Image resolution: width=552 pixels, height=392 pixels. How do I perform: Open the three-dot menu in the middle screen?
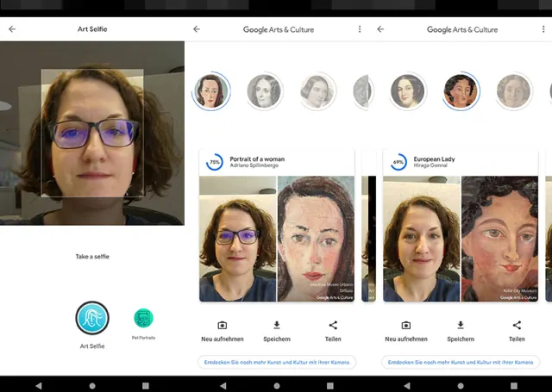[x=360, y=29]
